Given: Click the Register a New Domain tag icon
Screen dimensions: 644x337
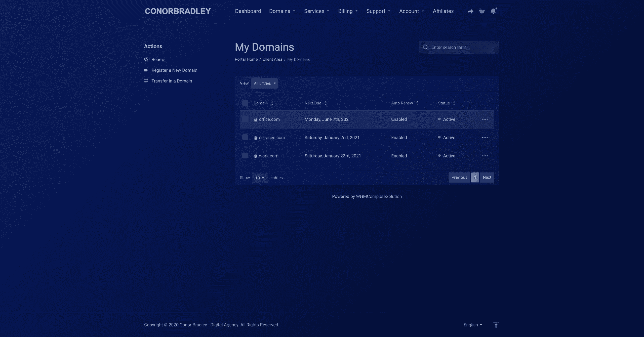Looking at the screenshot, I should click(146, 70).
